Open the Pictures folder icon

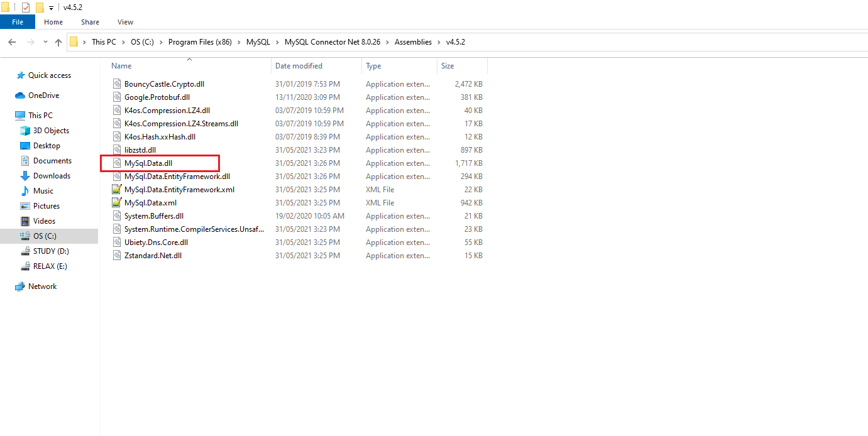coord(25,206)
